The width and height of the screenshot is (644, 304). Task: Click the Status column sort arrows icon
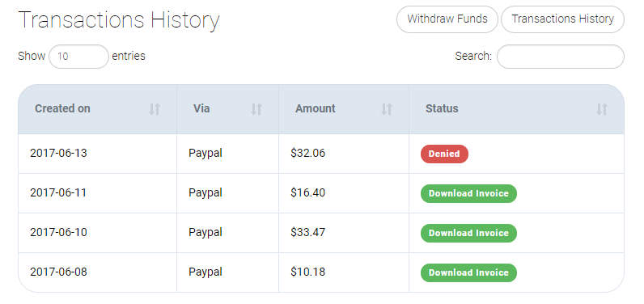602,108
